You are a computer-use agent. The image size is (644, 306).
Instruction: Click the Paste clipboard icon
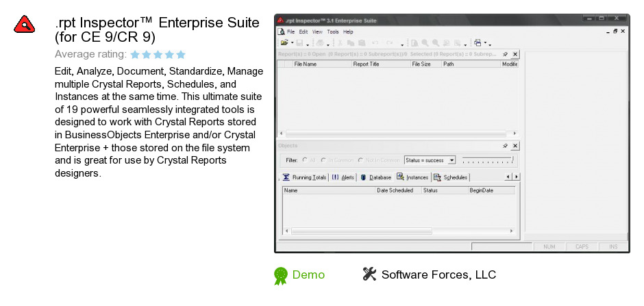[362, 42]
